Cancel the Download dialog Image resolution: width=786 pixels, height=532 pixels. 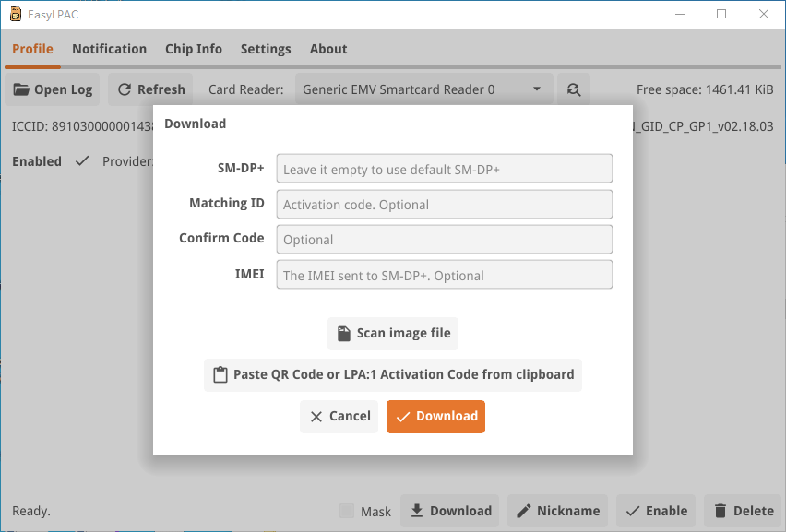pyautogui.click(x=339, y=416)
